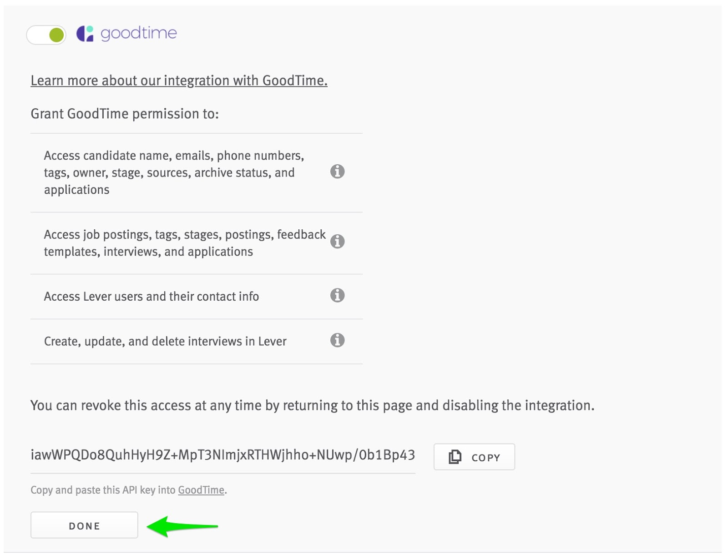
Task: Click the Create, update, delete interviews row
Action: pos(165,342)
